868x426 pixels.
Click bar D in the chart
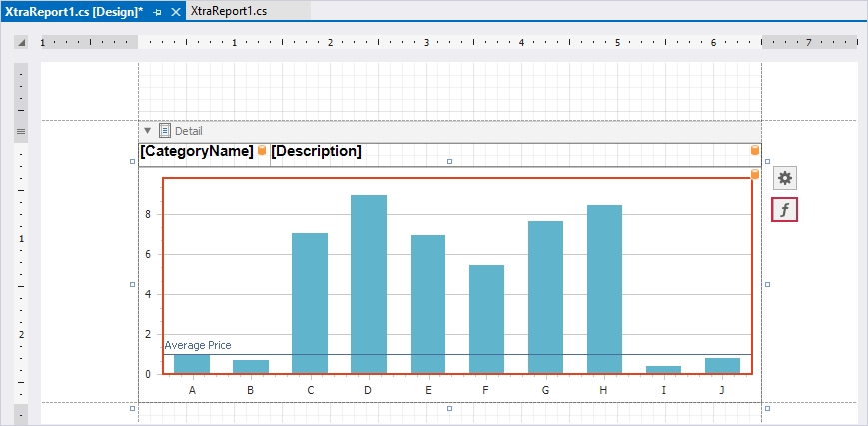pos(369,284)
